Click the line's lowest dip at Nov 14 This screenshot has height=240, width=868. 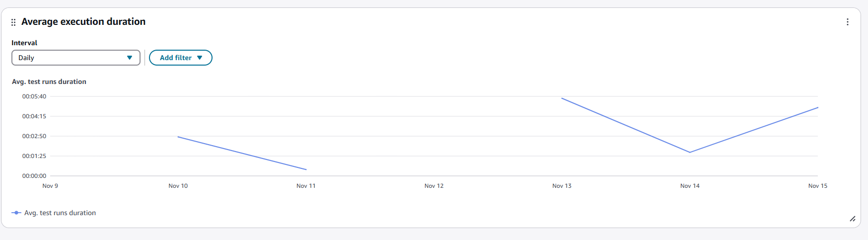point(690,152)
